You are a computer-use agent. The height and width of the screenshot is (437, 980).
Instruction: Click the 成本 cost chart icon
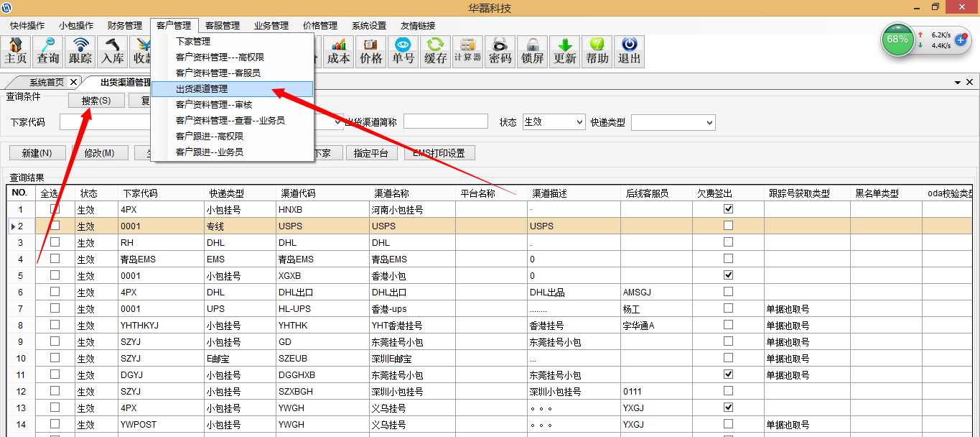339,51
